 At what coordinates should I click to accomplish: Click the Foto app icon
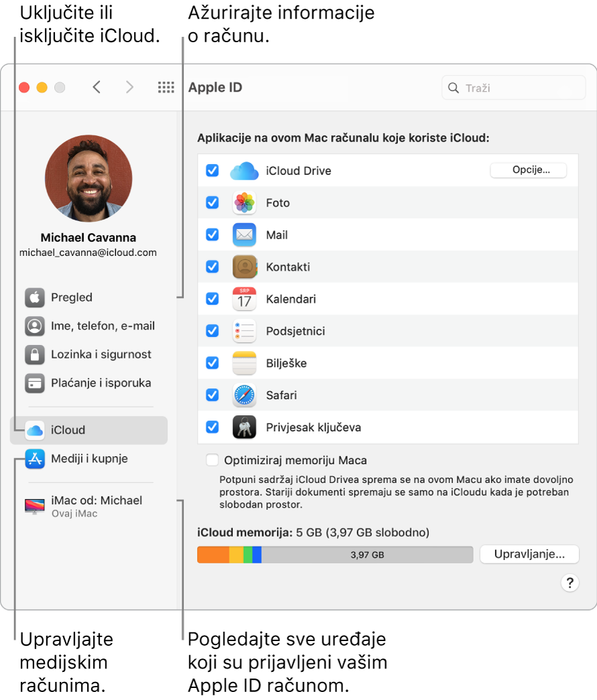pyautogui.click(x=244, y=202)
